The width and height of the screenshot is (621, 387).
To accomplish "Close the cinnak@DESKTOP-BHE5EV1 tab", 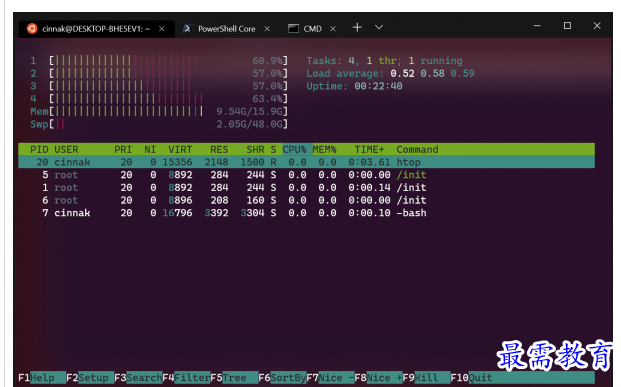I will tap(162, 29).
